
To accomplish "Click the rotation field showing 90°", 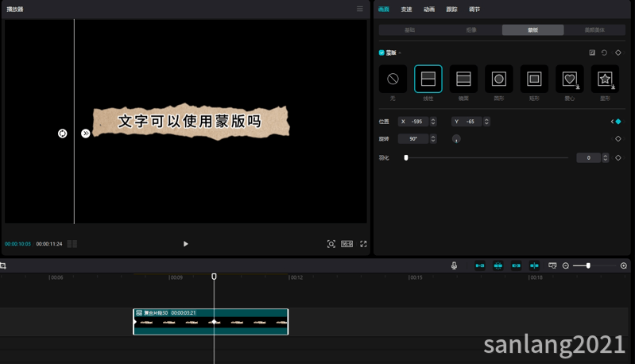I will (x=413, y=139).
